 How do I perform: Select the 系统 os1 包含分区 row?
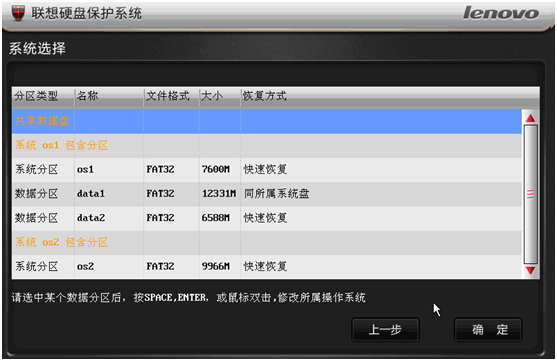267,145
